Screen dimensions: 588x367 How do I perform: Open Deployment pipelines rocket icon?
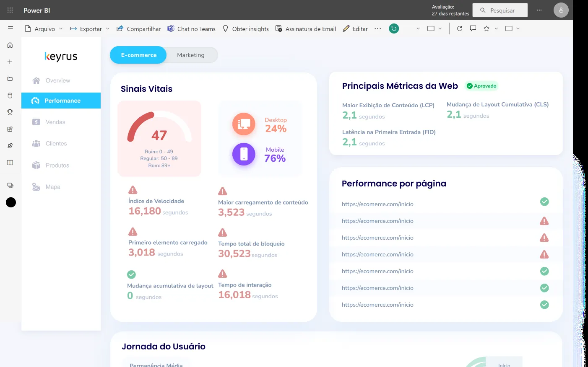pos(10,146)
